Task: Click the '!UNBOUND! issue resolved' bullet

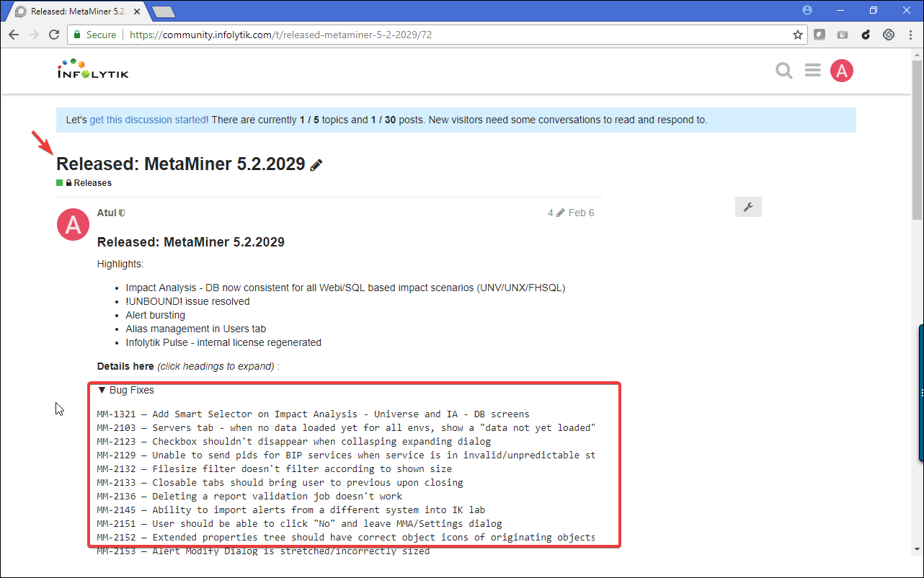Action: pyautogui.click(x=188, y=301)
